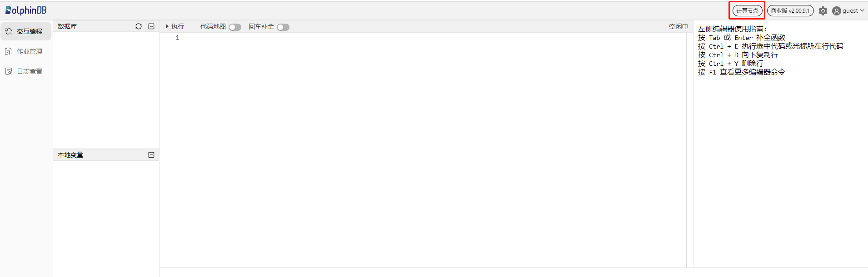
Task: Switch to 作业管理 in the sidebar
Action: 30,51
